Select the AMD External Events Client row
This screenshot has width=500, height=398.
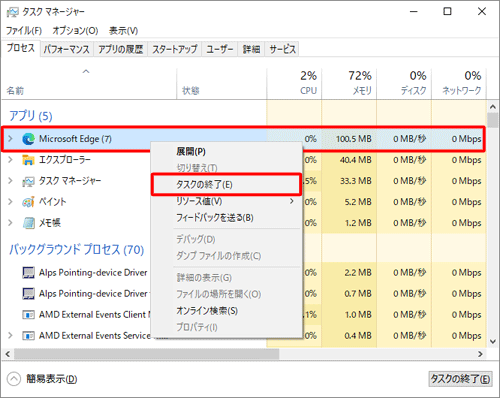(x=244, y=315)
